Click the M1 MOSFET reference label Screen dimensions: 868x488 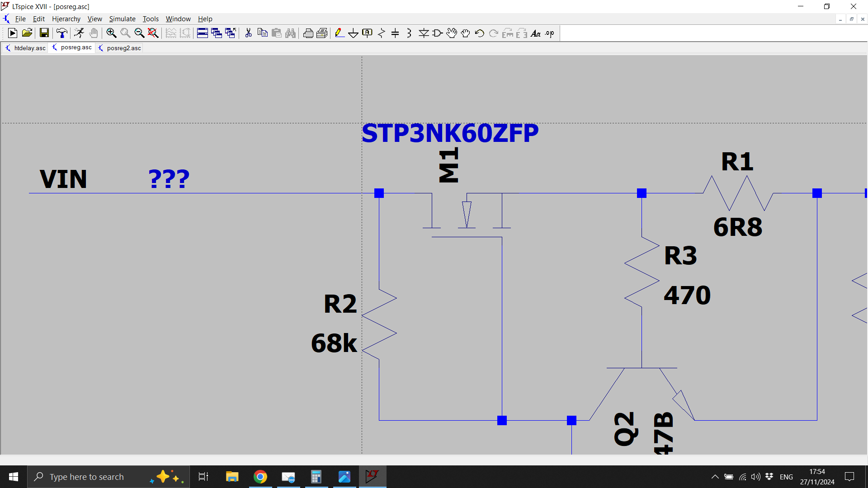coord(449,165)
